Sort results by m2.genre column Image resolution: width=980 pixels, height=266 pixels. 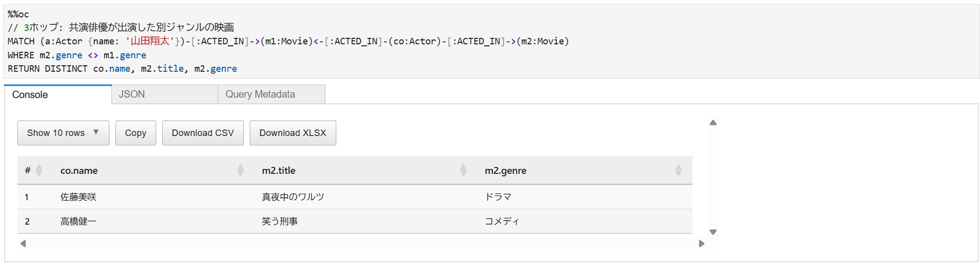678,170
